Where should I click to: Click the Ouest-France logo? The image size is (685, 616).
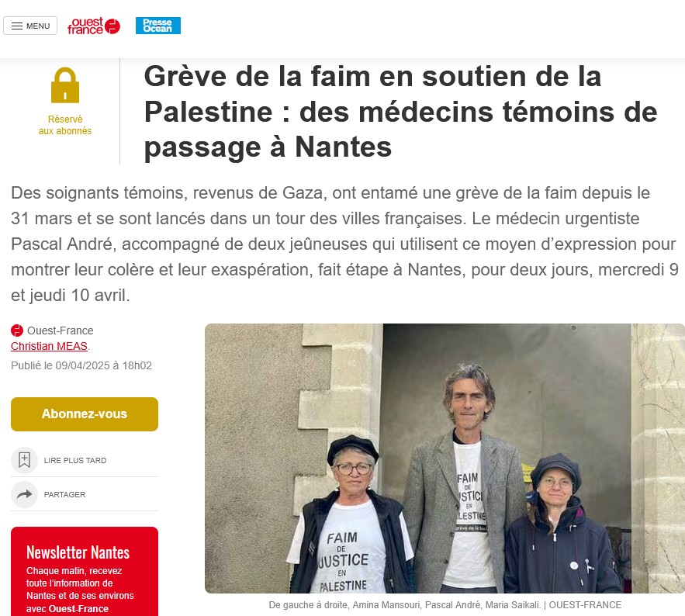click(94, 26)
